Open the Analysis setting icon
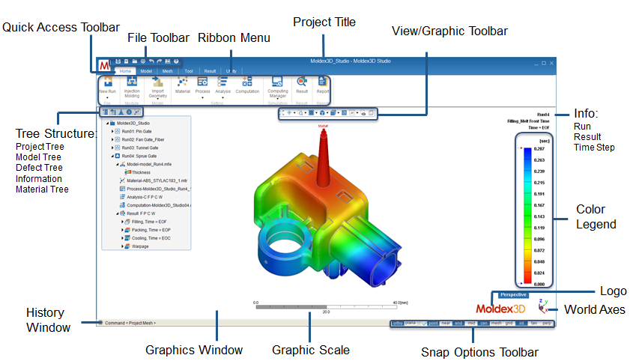This screenshot has width=630, height=364. (222, 82)
